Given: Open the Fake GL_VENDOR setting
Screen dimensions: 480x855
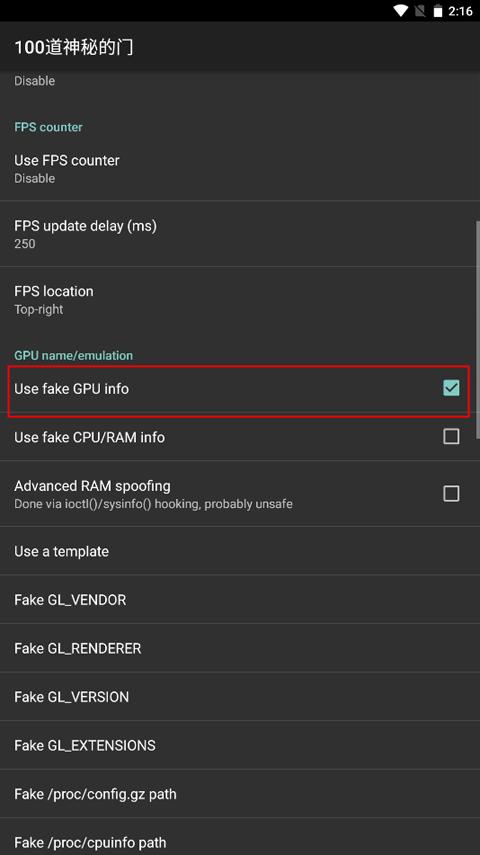Looking at the screenshot, I should (x=240, y=599).
